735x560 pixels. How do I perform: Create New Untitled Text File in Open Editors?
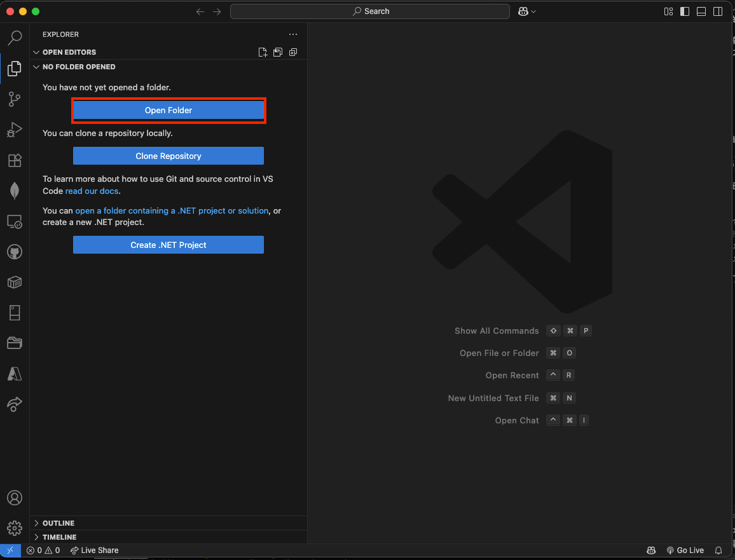[x=263, y=52]
